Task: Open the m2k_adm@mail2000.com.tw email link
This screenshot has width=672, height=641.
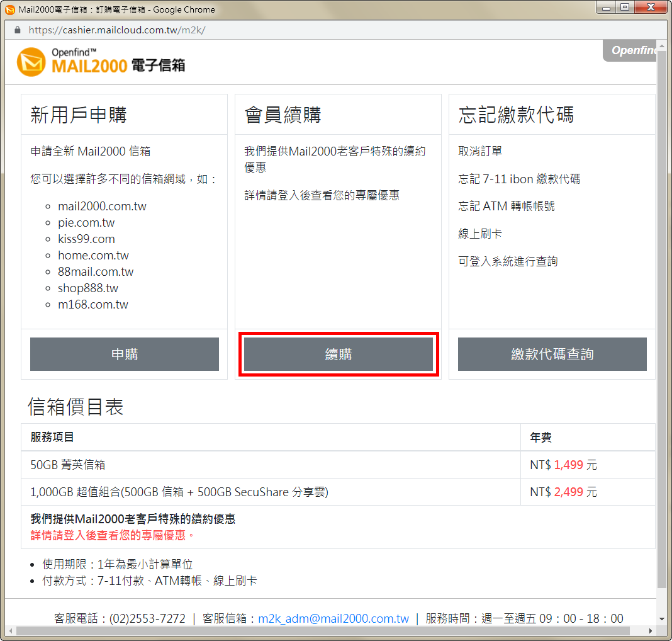Action: [333, 618]
